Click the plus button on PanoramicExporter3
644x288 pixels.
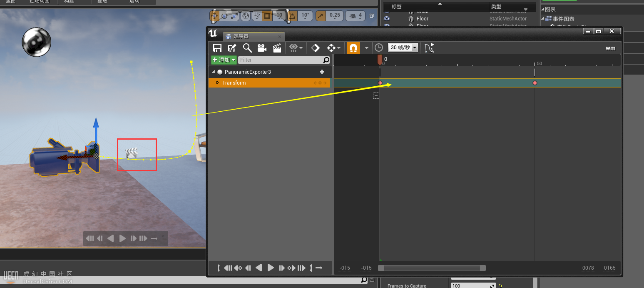click(x=322, y=72)
